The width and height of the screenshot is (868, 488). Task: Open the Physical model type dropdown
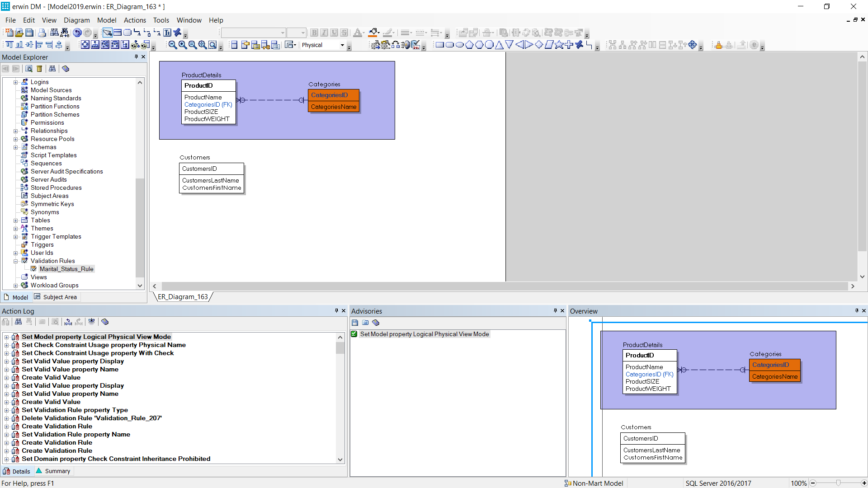coord(342,45)
